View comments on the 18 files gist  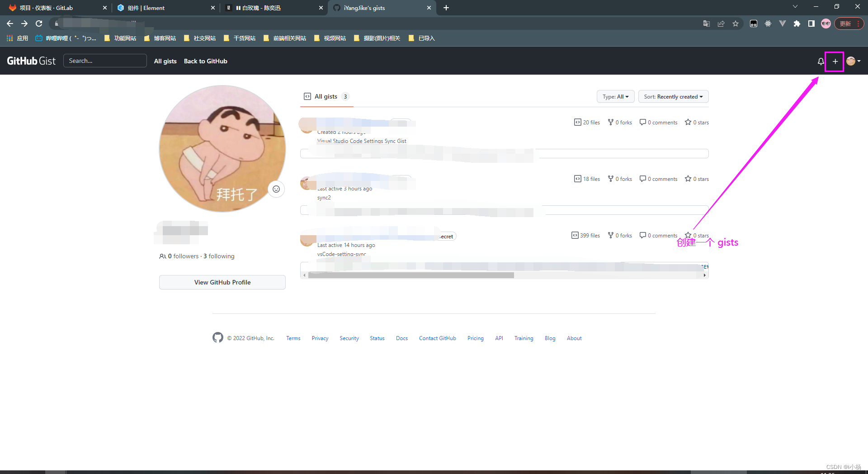click(x=658, y=179)
